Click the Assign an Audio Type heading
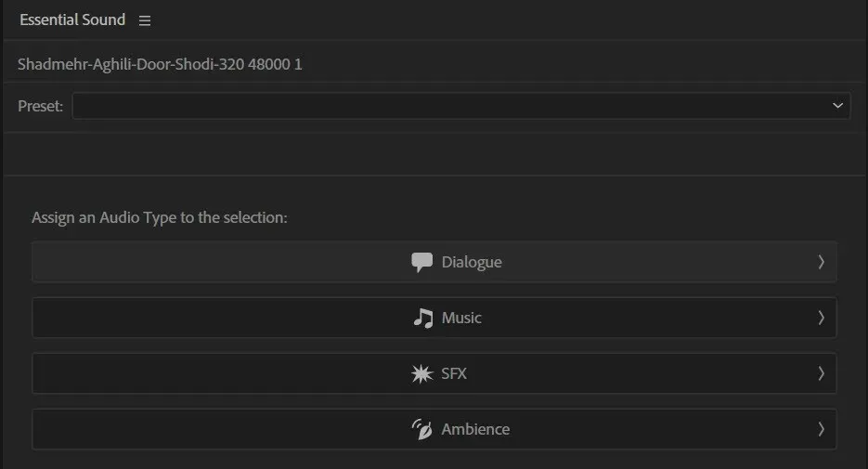The height and width of the screenshot is (469, 868). pos(160,217)
